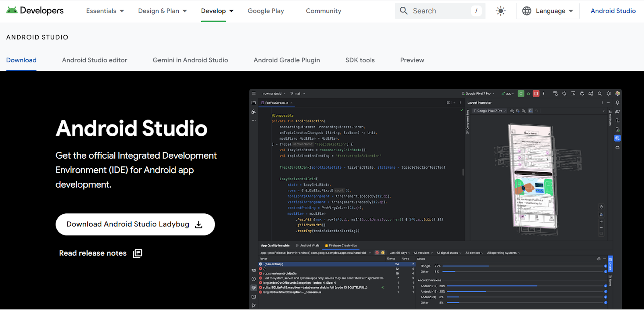Viewport: 644px width, 312px height.
Task: Click Git branch icon at IDE bottom-left
Action: click(254, 306)
